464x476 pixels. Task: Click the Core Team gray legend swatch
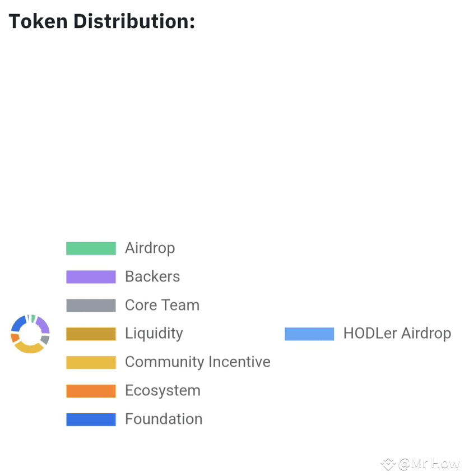[91, 306]
